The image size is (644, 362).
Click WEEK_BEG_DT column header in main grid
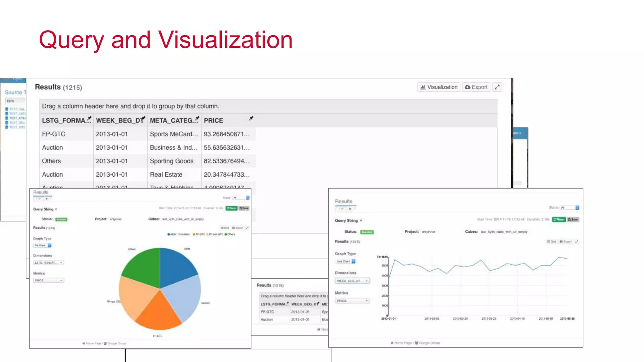click(x=120, y=120)
